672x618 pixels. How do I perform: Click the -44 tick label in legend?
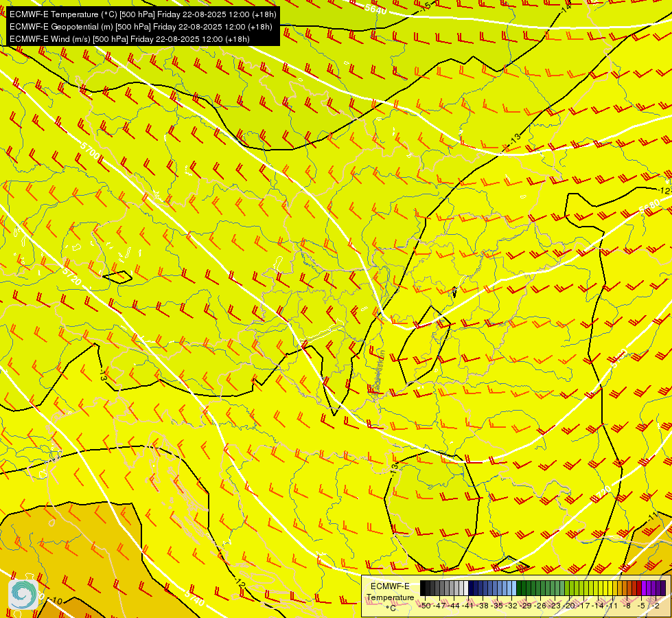[454, 606]
